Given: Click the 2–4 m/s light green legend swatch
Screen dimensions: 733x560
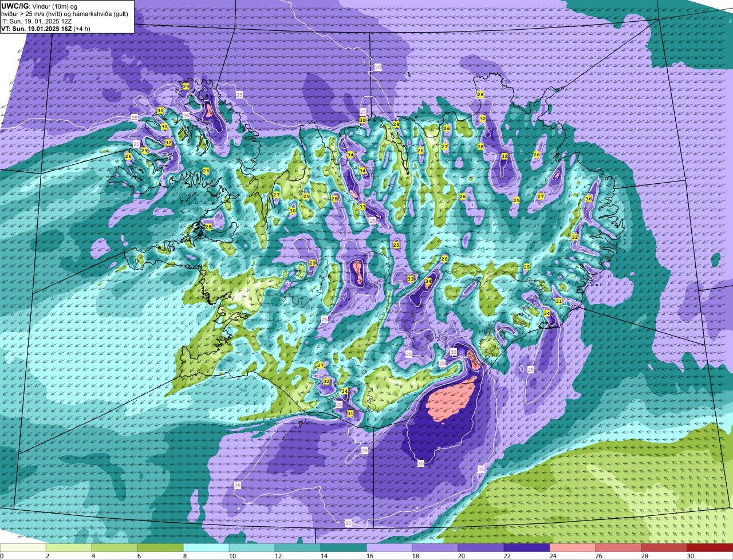Looking at the screenshot, I should click(69, 547).
